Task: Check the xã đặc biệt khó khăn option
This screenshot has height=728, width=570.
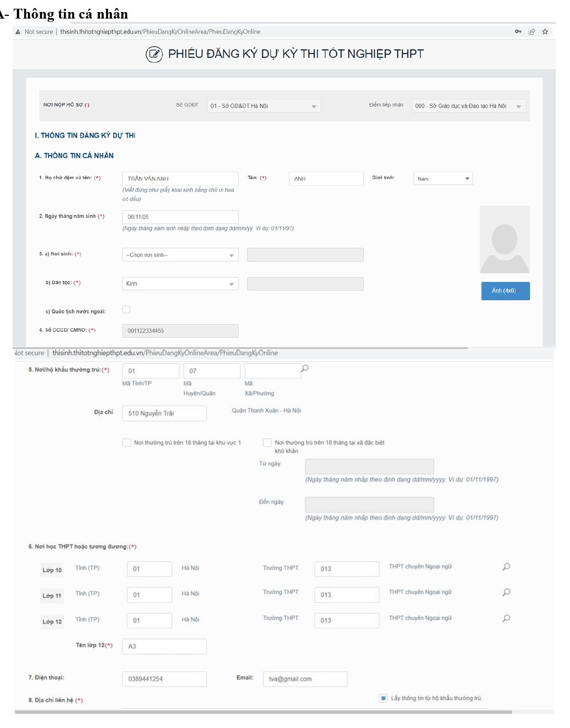Action: click(x=267, y=442)
